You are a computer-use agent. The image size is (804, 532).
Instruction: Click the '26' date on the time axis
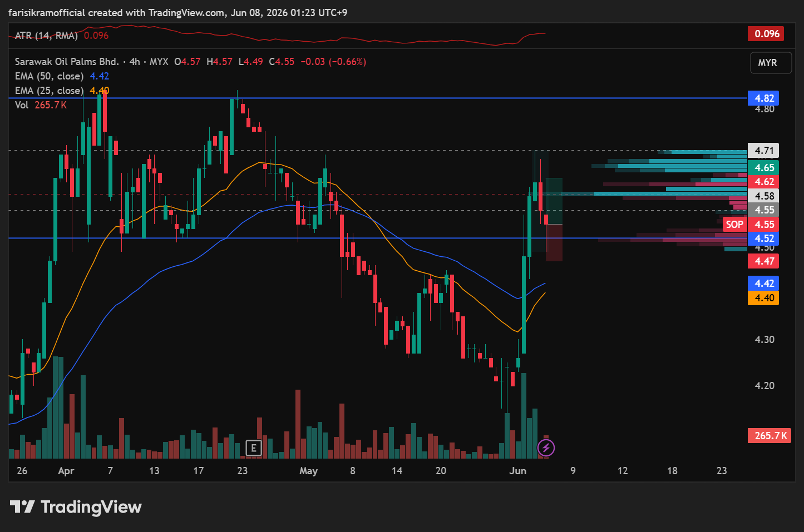click(22, 471)
